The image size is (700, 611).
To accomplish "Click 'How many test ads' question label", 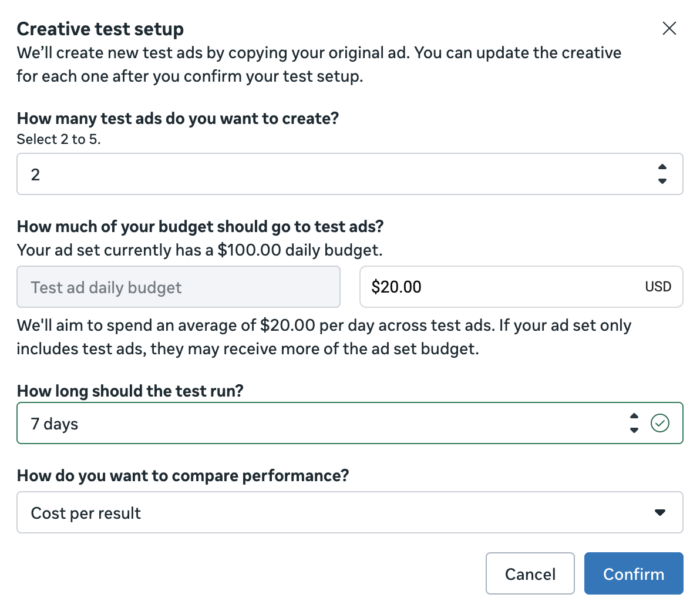I will click(178, 118).
